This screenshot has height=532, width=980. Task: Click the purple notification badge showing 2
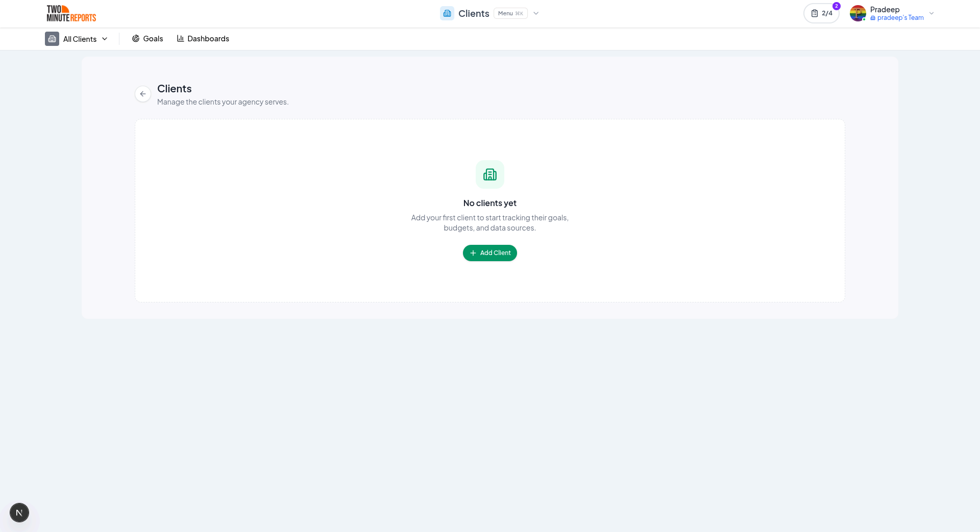pos(836,6)
